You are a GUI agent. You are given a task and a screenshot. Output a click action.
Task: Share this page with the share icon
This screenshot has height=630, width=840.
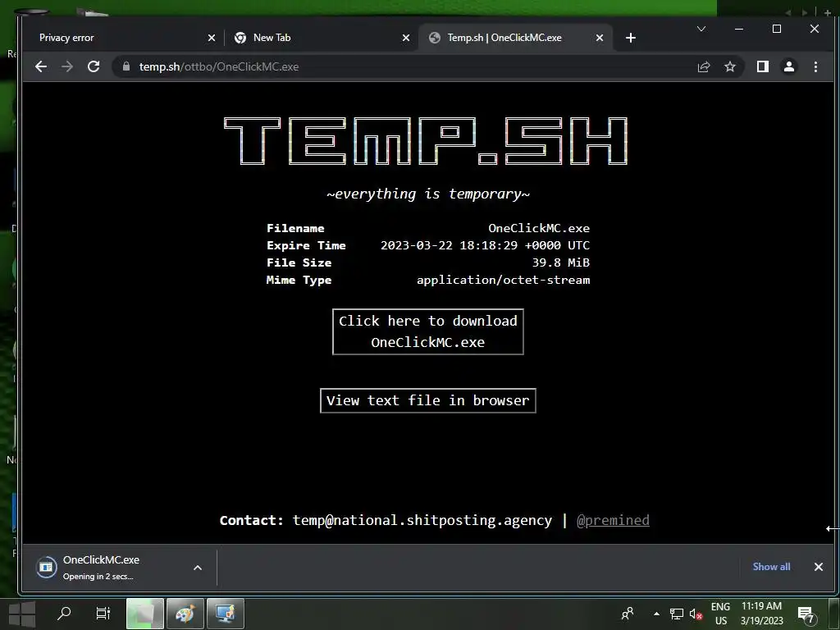(x=703, y=66)
